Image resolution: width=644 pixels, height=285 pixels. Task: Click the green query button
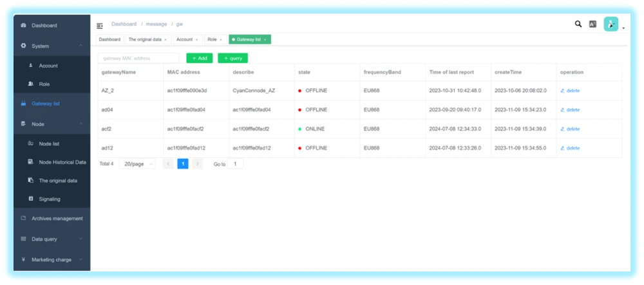pos(232,58)
